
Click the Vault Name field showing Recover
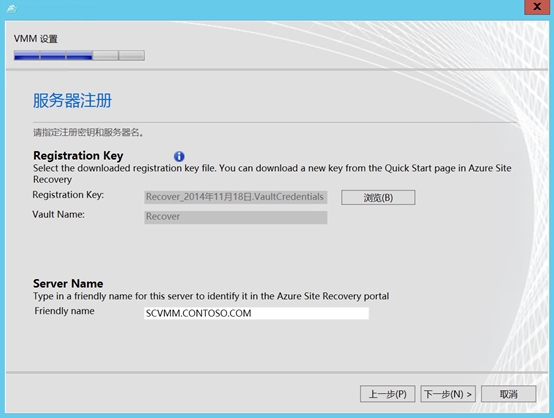tap(236, 217)
